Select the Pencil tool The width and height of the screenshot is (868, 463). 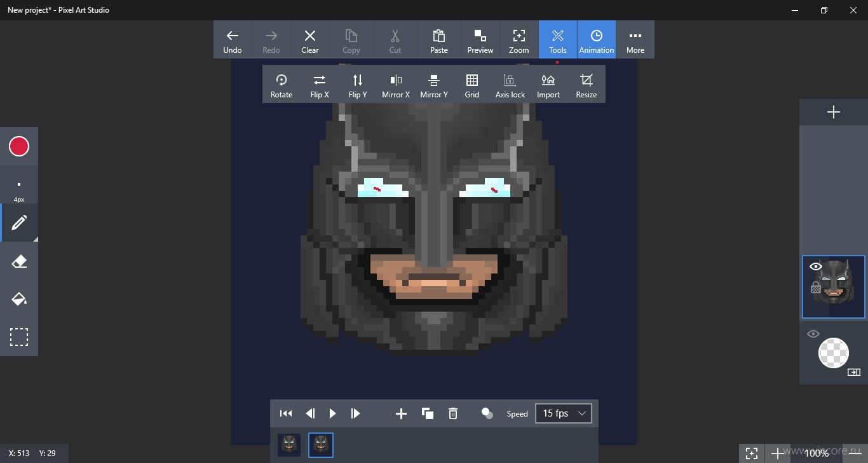pos(19,223)
